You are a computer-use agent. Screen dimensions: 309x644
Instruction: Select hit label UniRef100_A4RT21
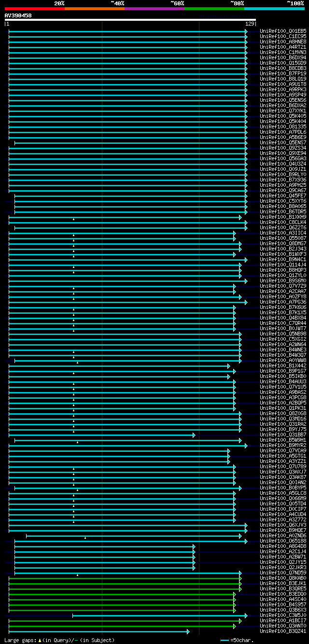point(283,47)
